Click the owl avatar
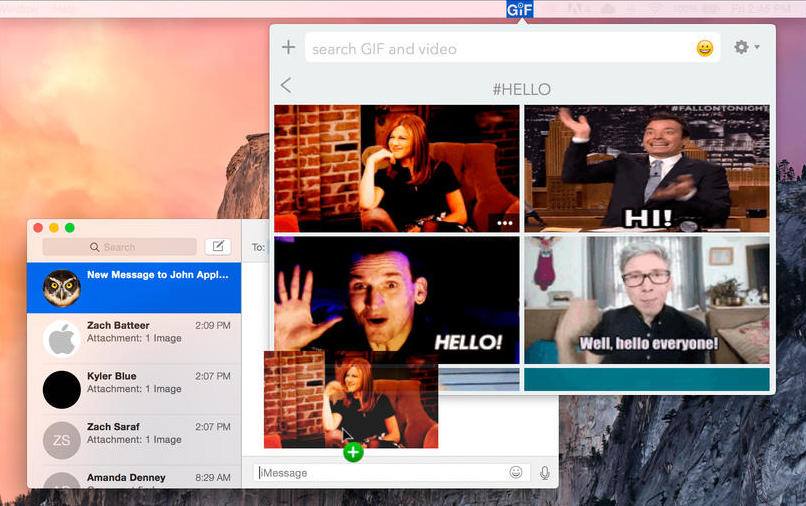 (x=61, y=288)
